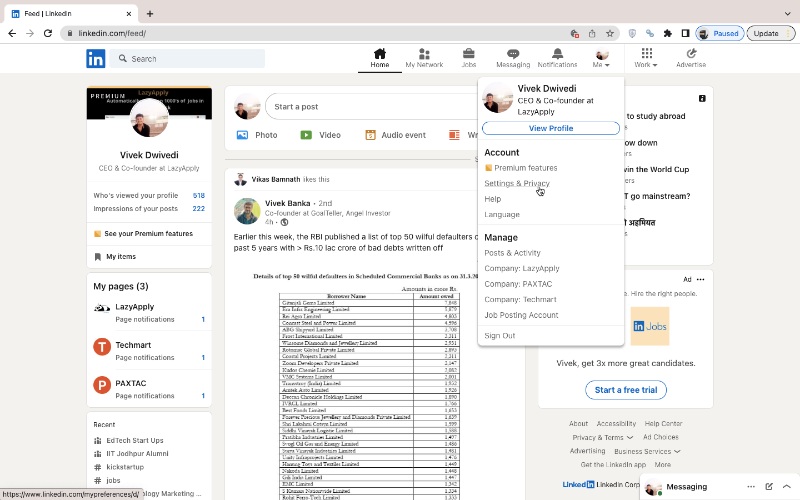The height and width of the screenshot is (500, 800).
Task: Click Help Center footer link
Action: [663, 423]
